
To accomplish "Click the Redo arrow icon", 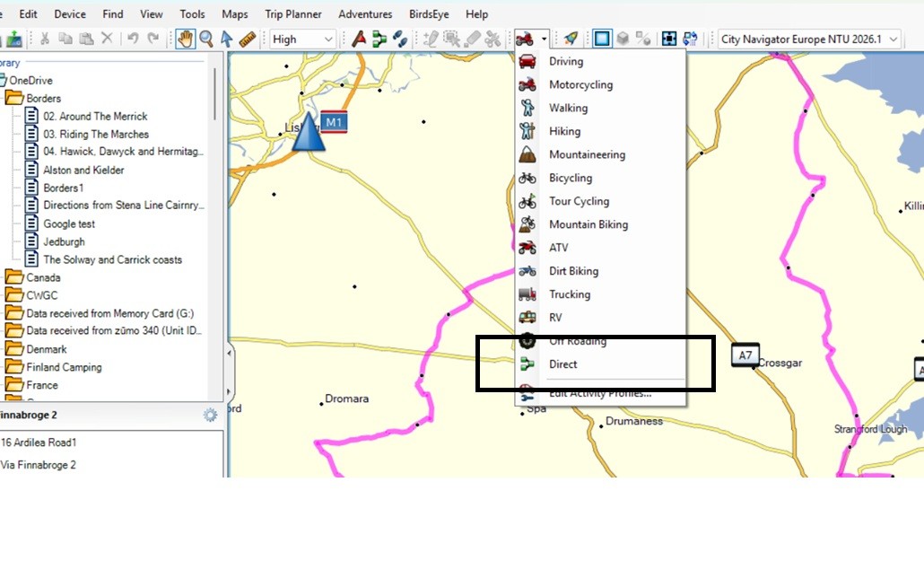I will [153, 39].
